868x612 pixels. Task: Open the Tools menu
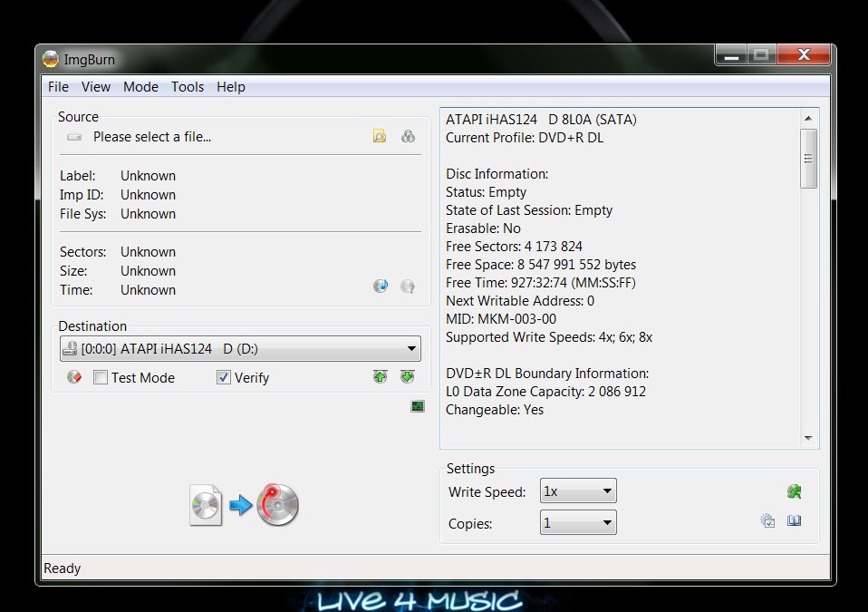point(188,87)
